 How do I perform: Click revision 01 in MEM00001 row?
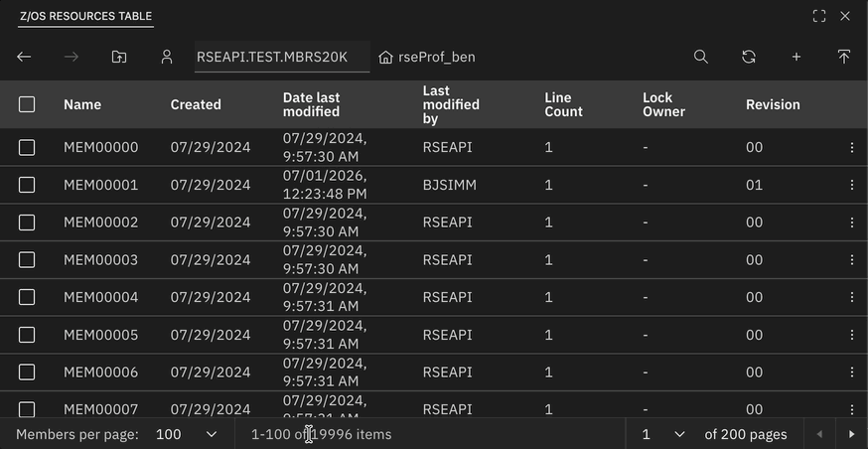click(x=754, y=185)
